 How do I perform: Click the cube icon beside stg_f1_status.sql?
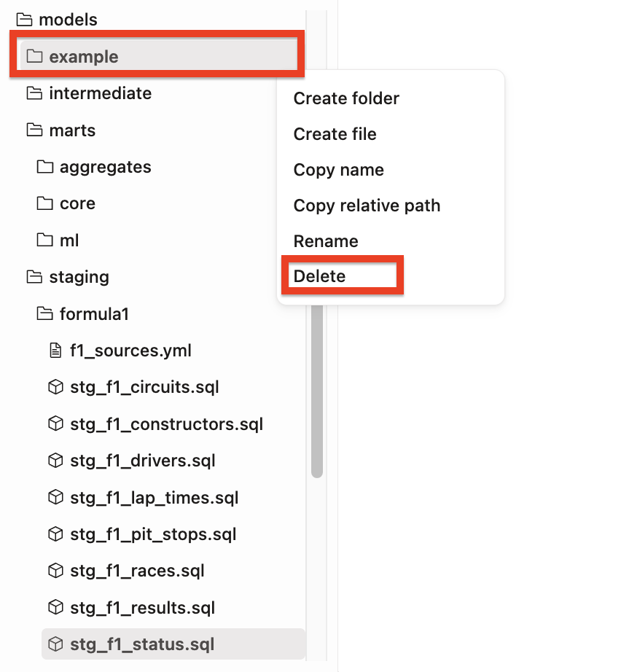click(x=55, y=644)
